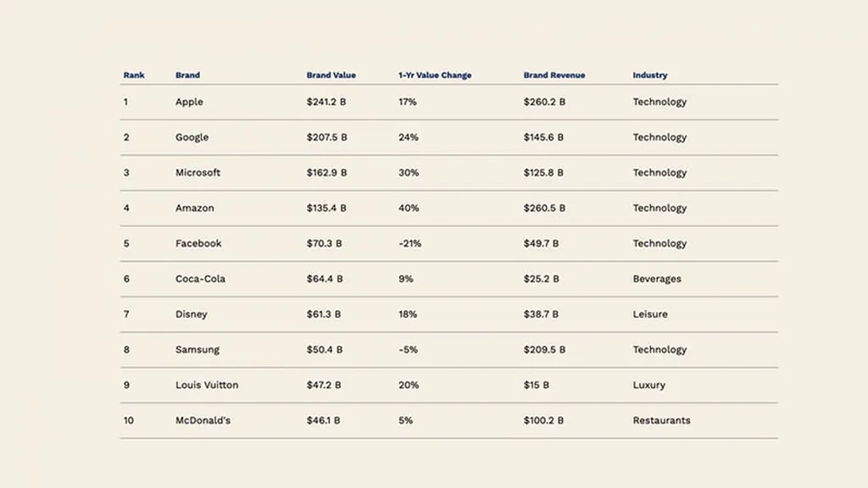Screen dimensions: 868x488
Task: Click Facebook's -21% value change cell
Action: [409, 243]
